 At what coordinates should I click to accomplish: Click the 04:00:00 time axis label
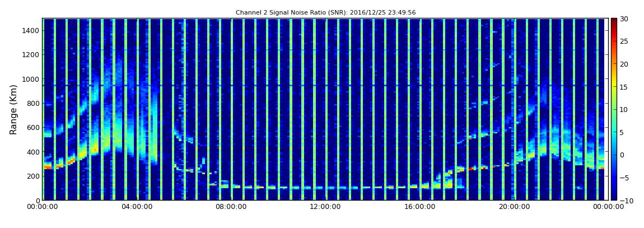pos(136,207)
